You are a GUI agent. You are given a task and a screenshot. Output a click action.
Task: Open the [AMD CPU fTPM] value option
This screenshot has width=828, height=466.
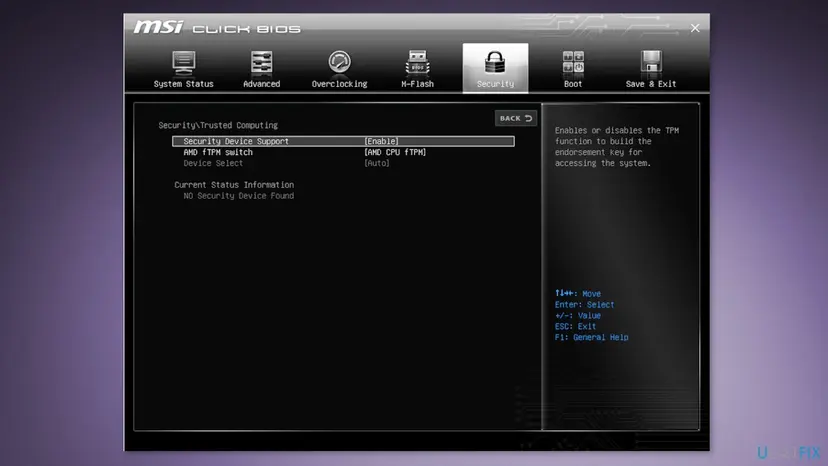(395, 152)
